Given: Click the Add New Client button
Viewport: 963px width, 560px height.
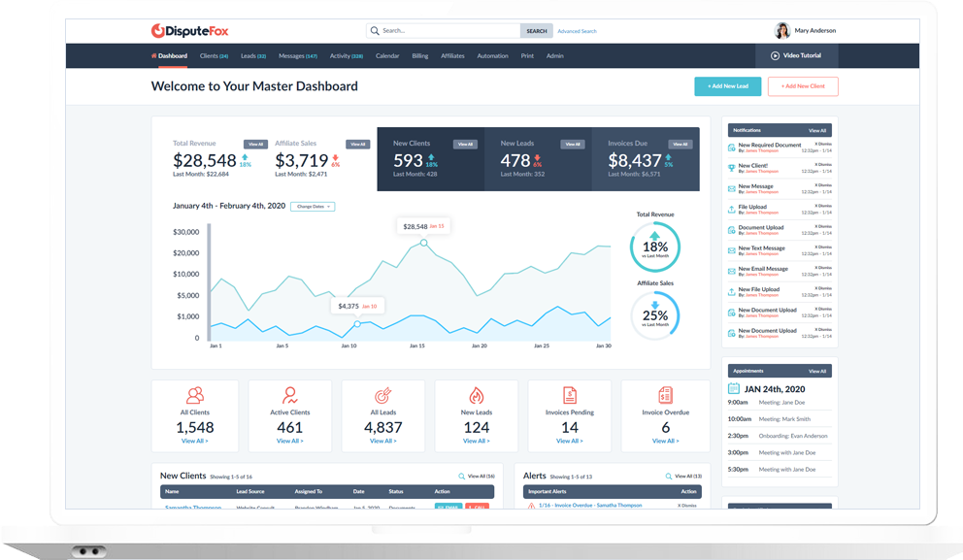Looking at the screenshot, I should click(803, 86).
